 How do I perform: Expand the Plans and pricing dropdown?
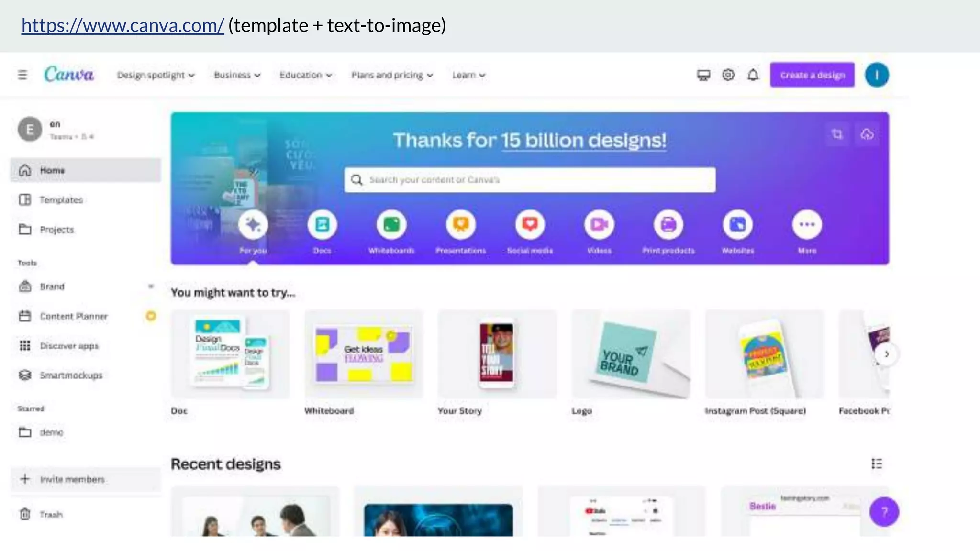tap(392, 75)
